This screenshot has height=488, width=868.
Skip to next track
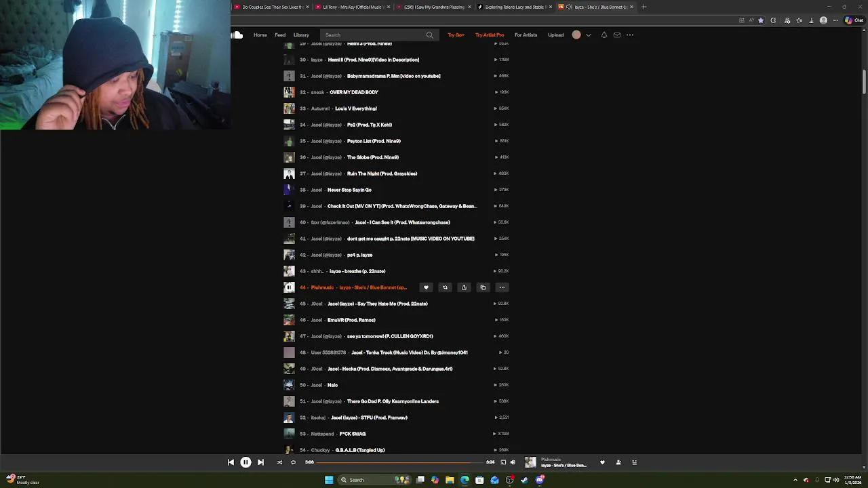pos(260,462)
